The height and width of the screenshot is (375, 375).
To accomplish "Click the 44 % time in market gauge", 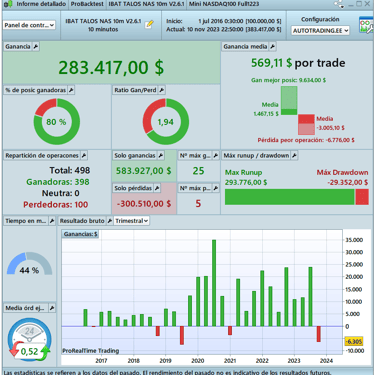I will pyautogui.click(x=29, y=264).
